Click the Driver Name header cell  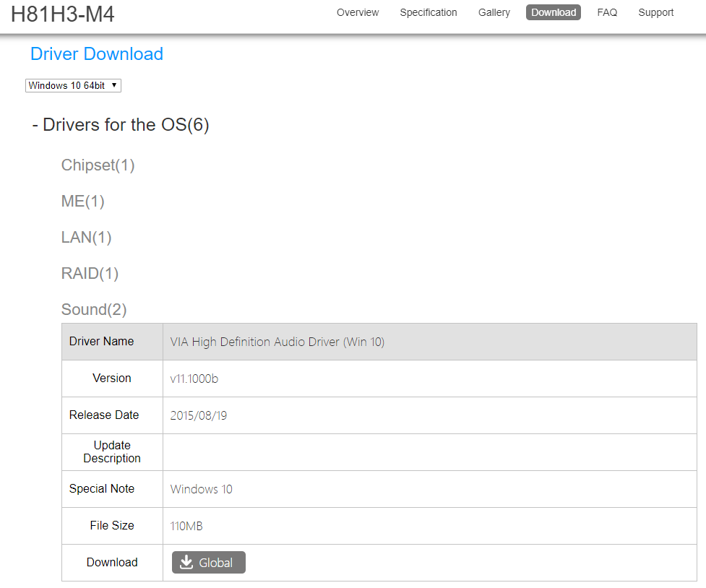(112, 342)
